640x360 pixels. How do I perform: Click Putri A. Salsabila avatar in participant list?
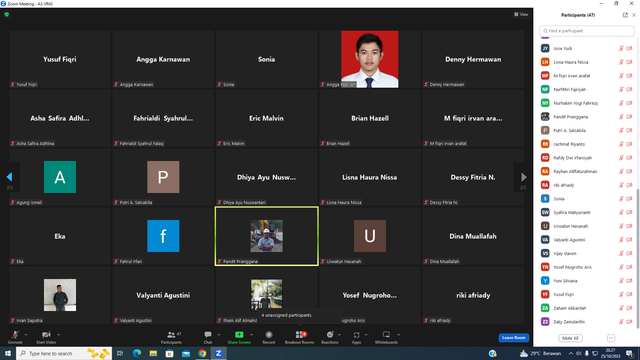point(545,130)
